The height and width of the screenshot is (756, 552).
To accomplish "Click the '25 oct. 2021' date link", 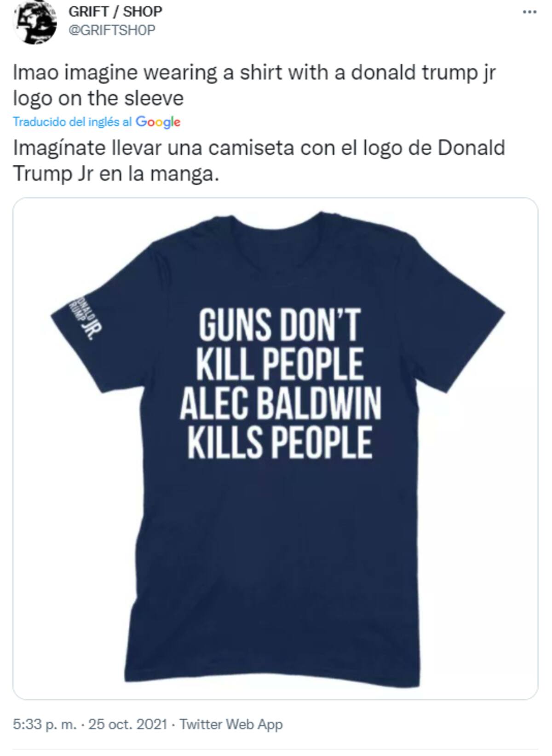I will point(127,724).
